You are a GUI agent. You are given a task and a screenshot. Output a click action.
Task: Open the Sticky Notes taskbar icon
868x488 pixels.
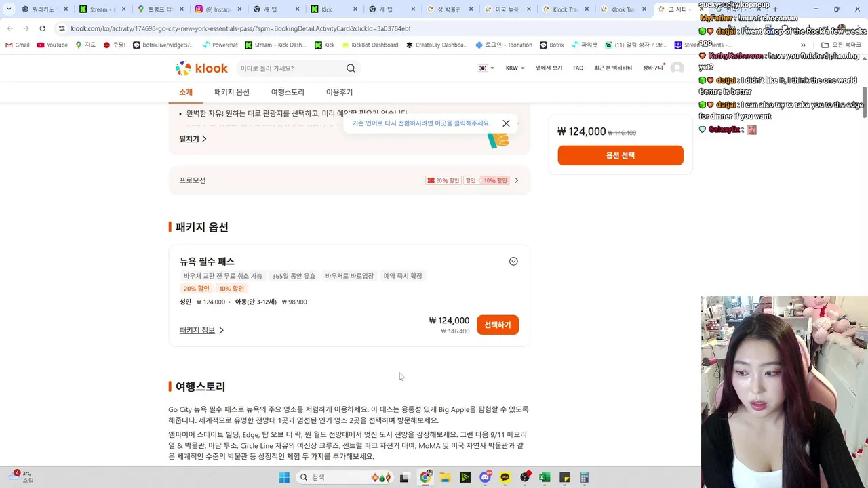point(564,477)
